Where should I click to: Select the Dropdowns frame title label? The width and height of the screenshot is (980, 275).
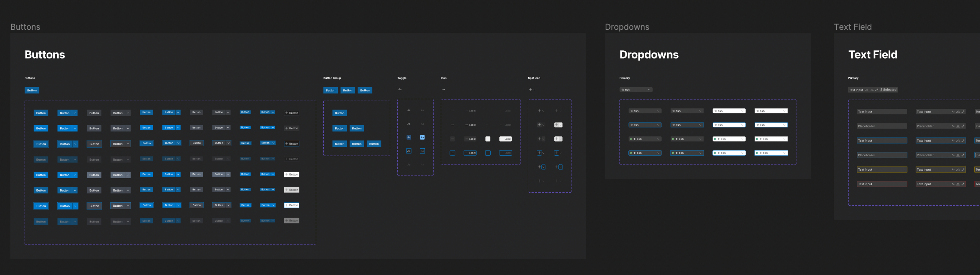(x=627, y=27)
